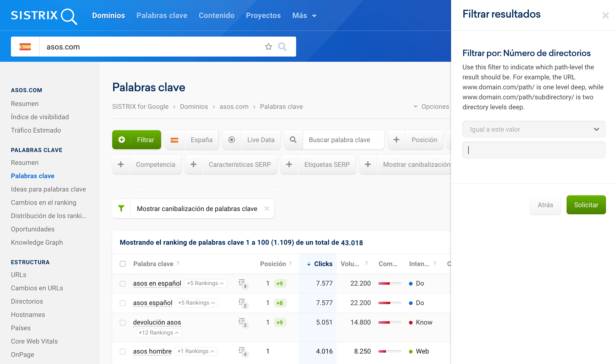Tick the checkbox for asos en español row

coord(123,283)
